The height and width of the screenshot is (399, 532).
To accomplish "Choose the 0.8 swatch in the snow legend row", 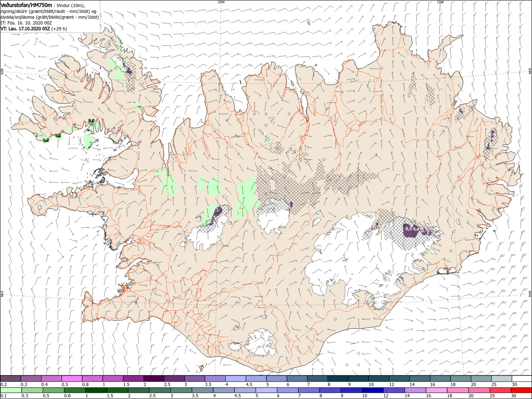I will [92, 379].
